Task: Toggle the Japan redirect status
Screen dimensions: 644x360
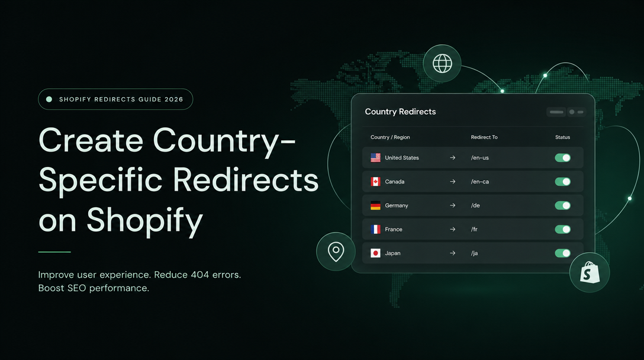Action: click(563, 253)
